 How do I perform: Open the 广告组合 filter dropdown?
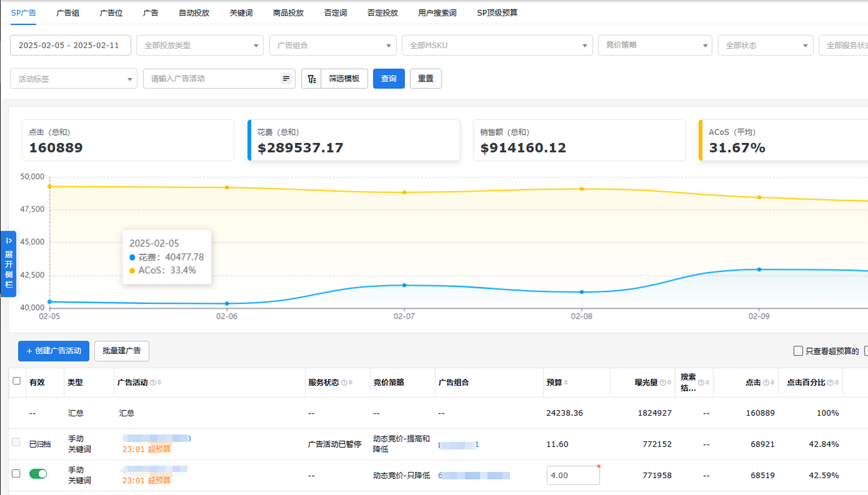coord(333,45)
